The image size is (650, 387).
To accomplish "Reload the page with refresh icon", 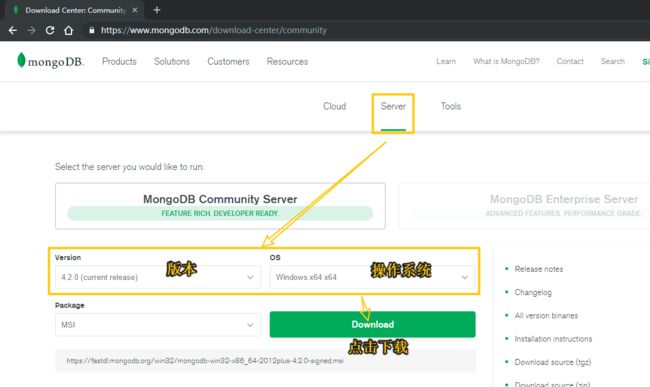I will (50, 30).
